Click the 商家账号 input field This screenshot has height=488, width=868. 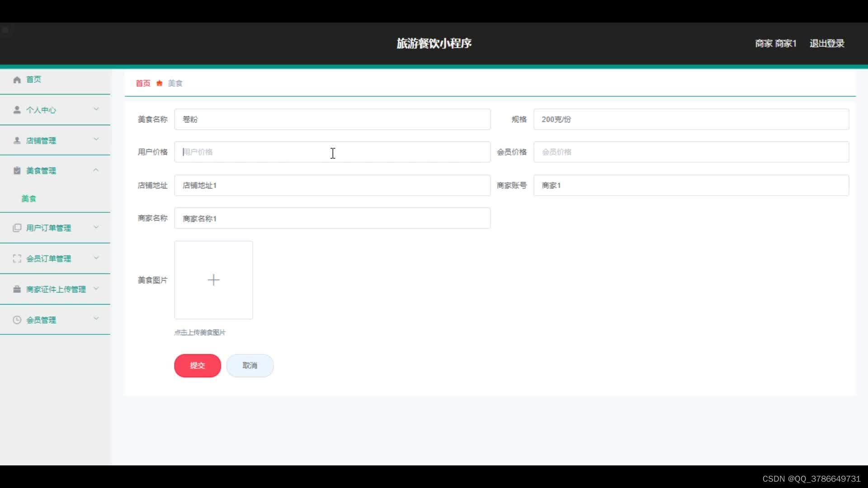[691, 185]
